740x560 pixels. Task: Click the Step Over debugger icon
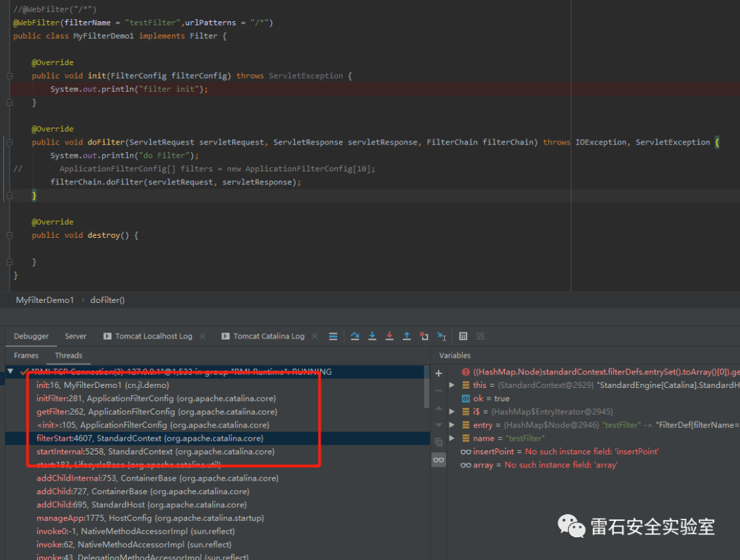pos(355,336)
